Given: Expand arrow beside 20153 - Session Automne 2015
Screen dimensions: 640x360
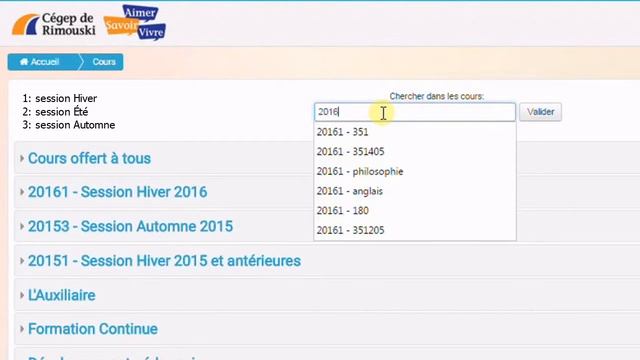Looking at the screenshot, I should pos(22,226).
